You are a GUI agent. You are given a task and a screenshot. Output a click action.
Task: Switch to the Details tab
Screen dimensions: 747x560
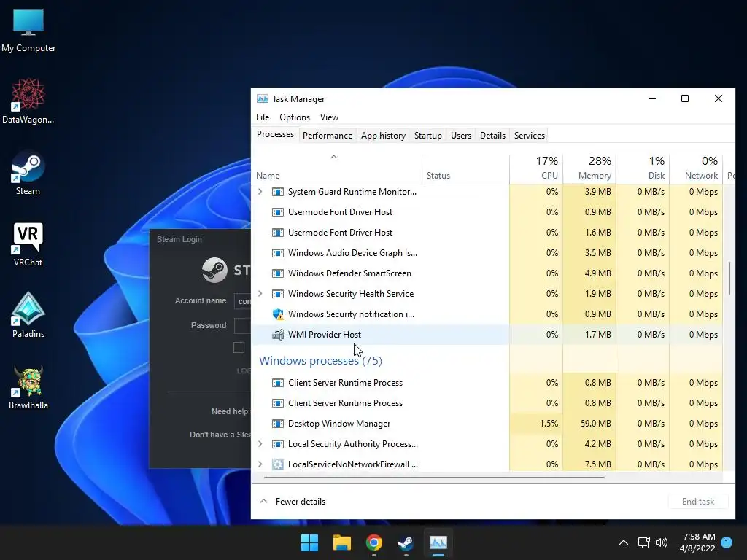coord(492,136)
